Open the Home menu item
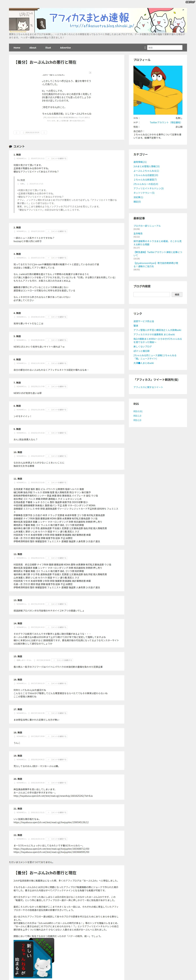Image resolution: width=196 pixels, height=980 pixels. click(17, 48)
